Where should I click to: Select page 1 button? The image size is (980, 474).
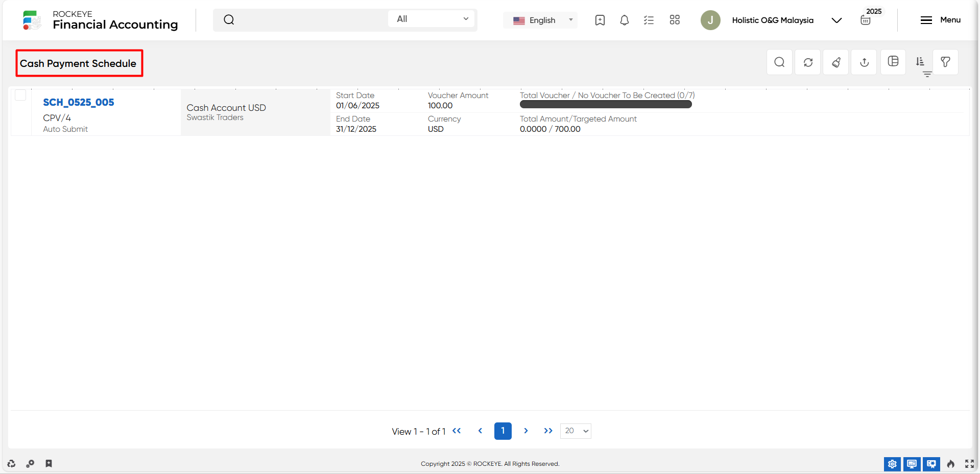tap(503, 431)
